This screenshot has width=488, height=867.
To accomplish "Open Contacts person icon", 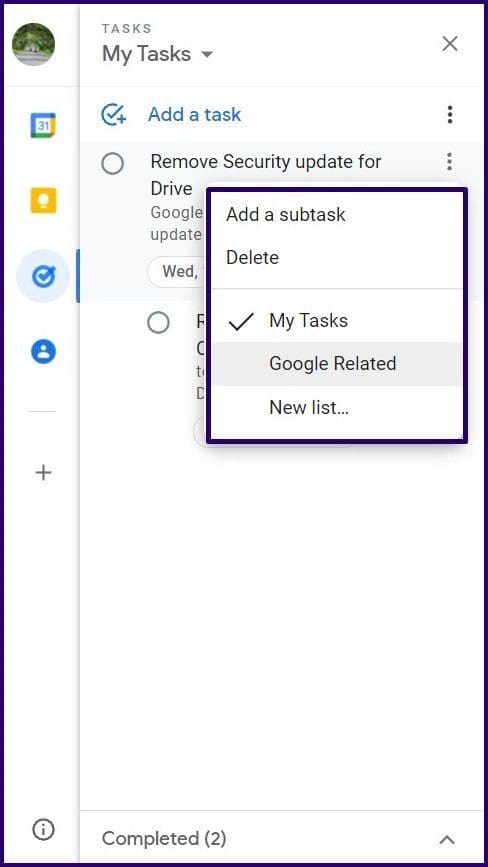I will coord(43,351).
